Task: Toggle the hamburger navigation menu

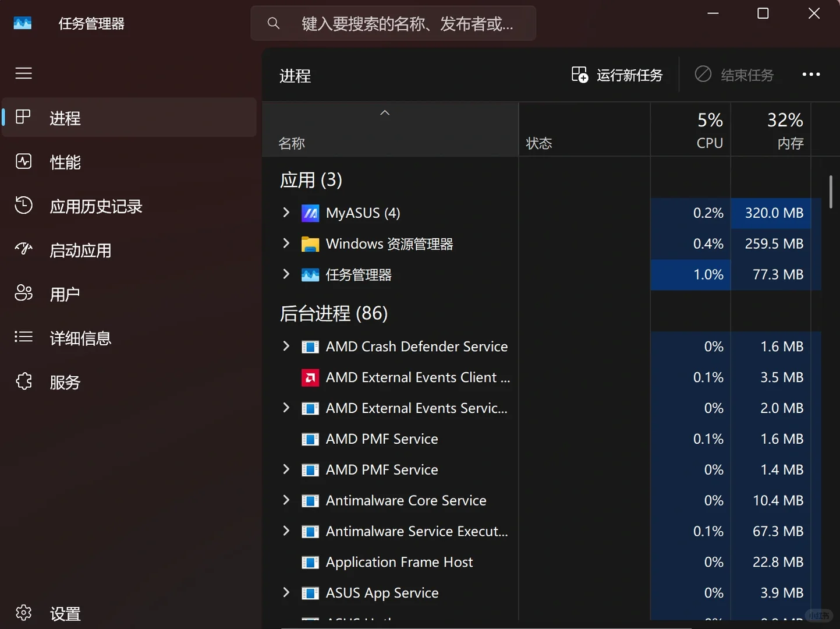Action: [23, 73]
